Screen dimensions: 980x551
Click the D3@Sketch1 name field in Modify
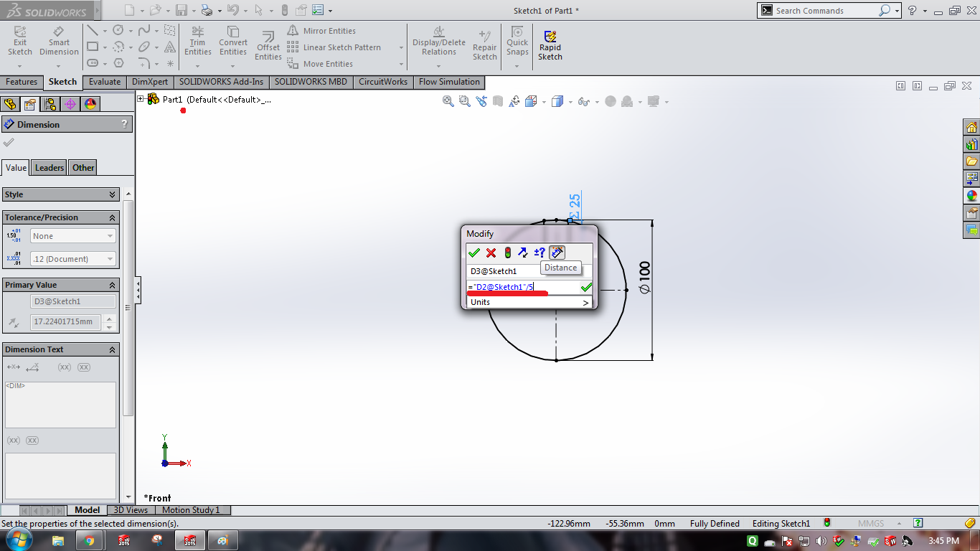coord(529,271)
